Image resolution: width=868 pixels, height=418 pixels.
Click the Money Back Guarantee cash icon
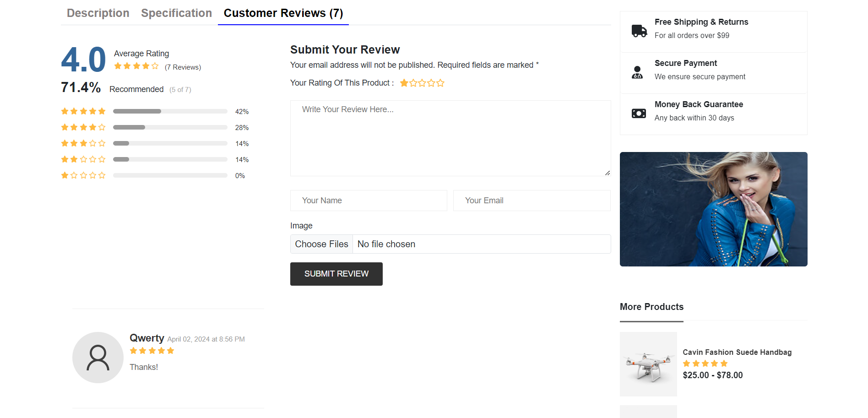coord(639,113)
